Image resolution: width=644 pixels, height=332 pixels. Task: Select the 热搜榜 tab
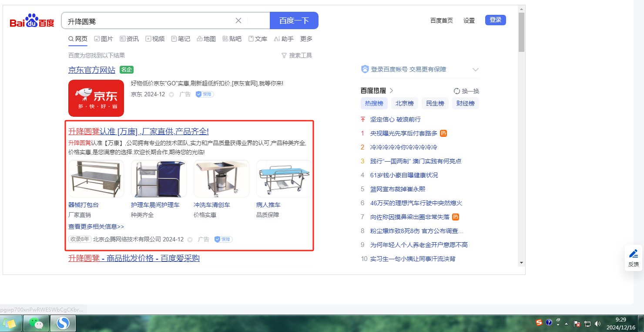374,103
